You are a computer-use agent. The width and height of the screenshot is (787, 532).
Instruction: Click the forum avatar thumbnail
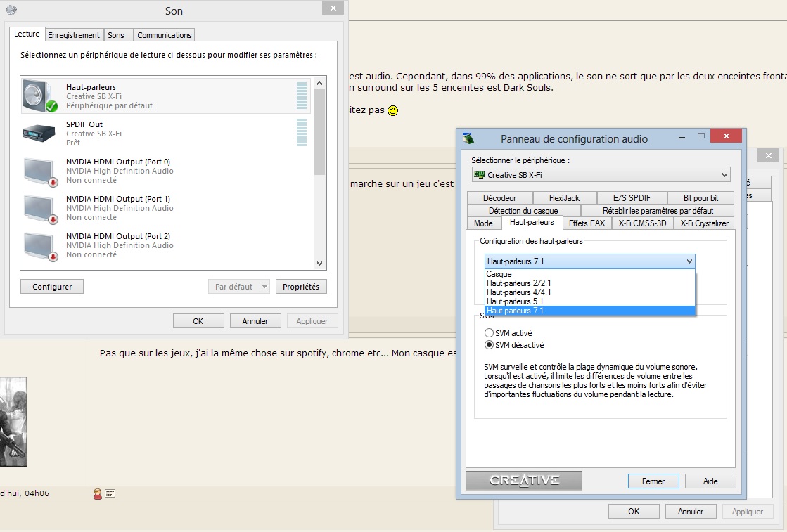13,422
